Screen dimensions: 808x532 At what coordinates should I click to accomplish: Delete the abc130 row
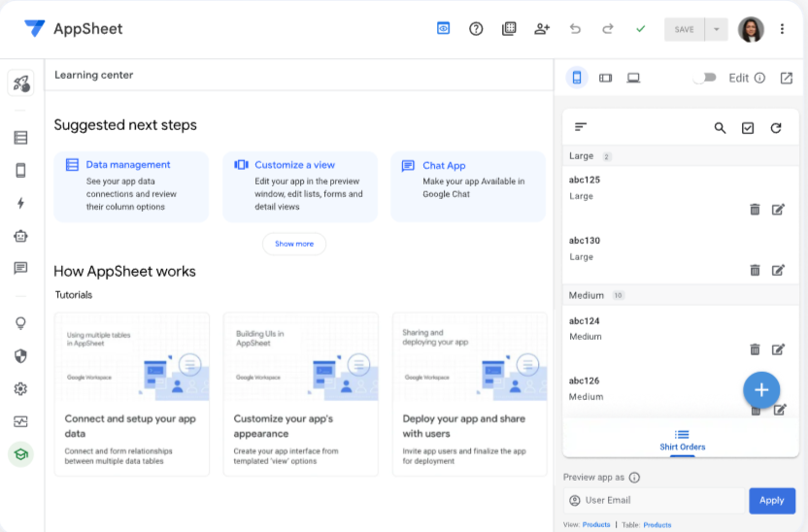pos(755,270)
